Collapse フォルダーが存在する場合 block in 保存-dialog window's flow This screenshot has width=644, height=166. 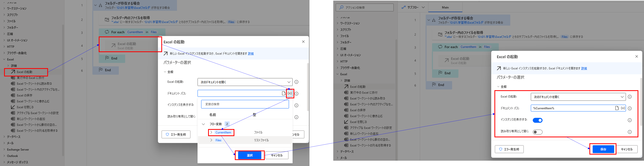[429, 20]
